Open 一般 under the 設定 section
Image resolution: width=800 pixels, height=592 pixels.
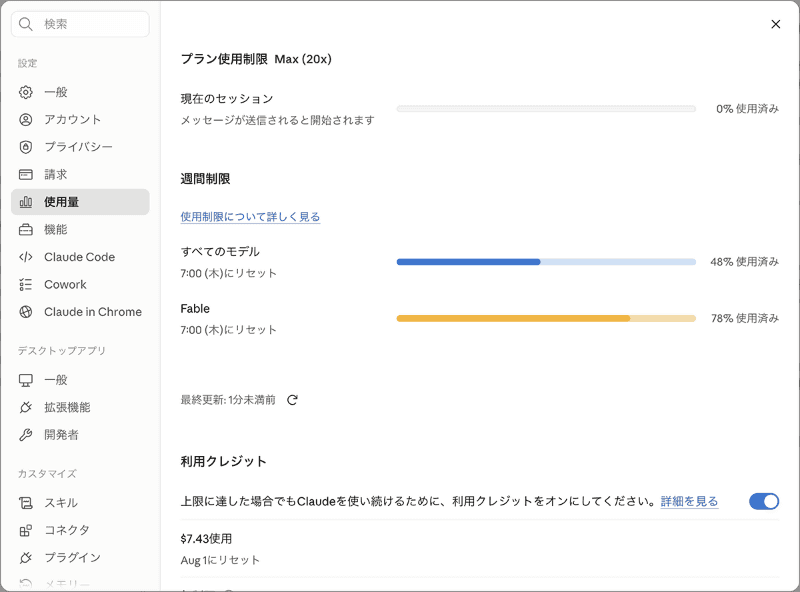(x=80, y=92)
